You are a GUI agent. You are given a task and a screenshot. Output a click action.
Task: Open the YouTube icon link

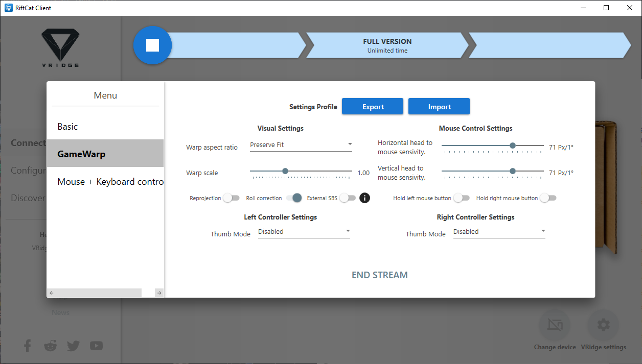click(x=96, y=346)
